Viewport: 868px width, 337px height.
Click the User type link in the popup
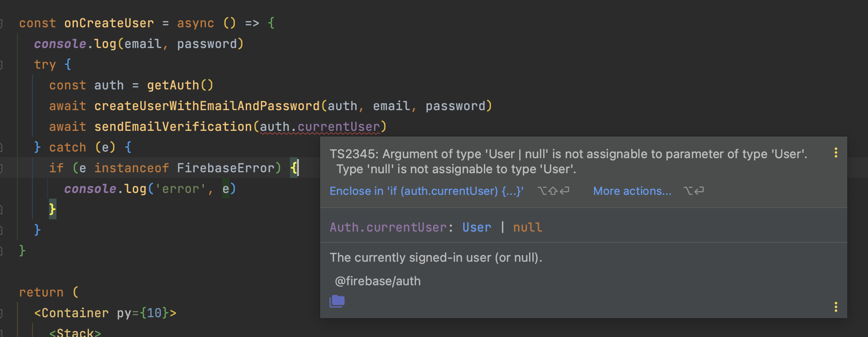tap(476, 227)
